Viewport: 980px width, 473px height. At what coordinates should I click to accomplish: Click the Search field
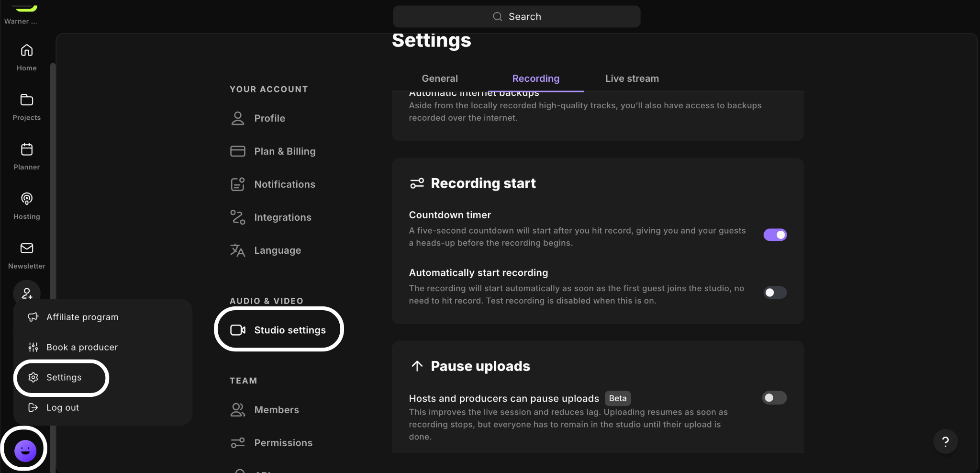pyautogui.click(x=517, y=16)
